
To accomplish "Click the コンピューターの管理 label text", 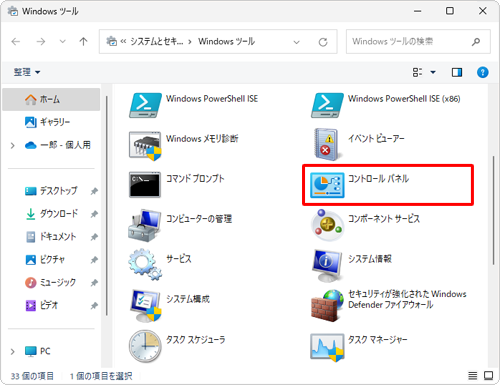I will pos(199,219).
